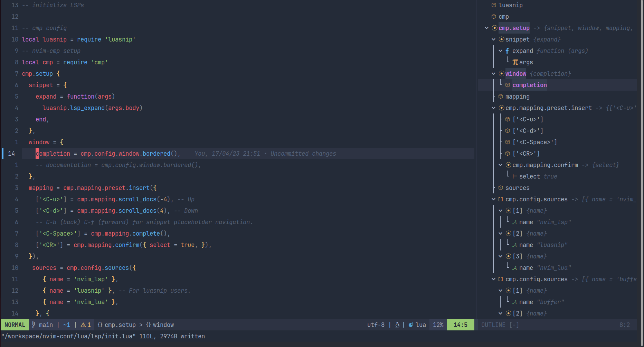
Task: Click the 14:5 cursor position indicator
Action: pyautogui.click(x=460, y=325)
